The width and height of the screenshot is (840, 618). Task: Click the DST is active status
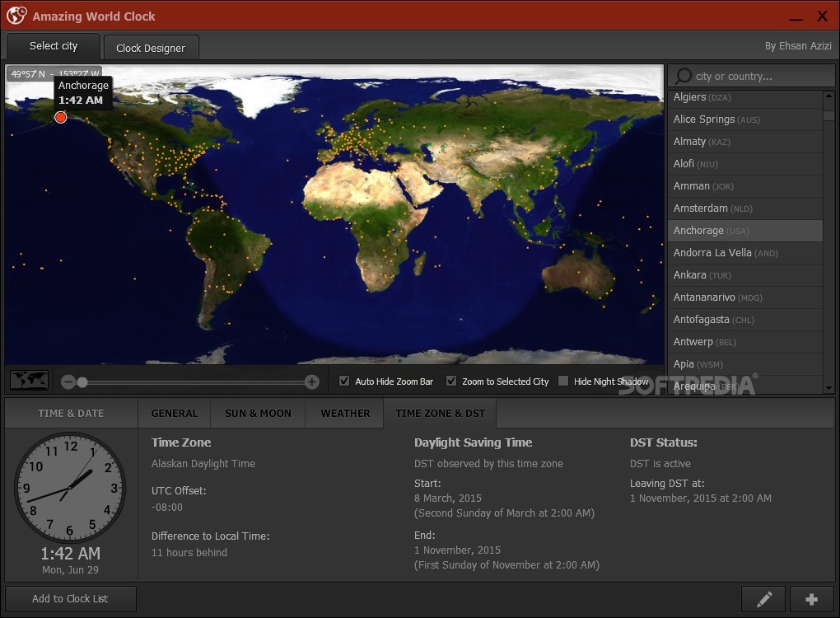click(x=660, y=464)
